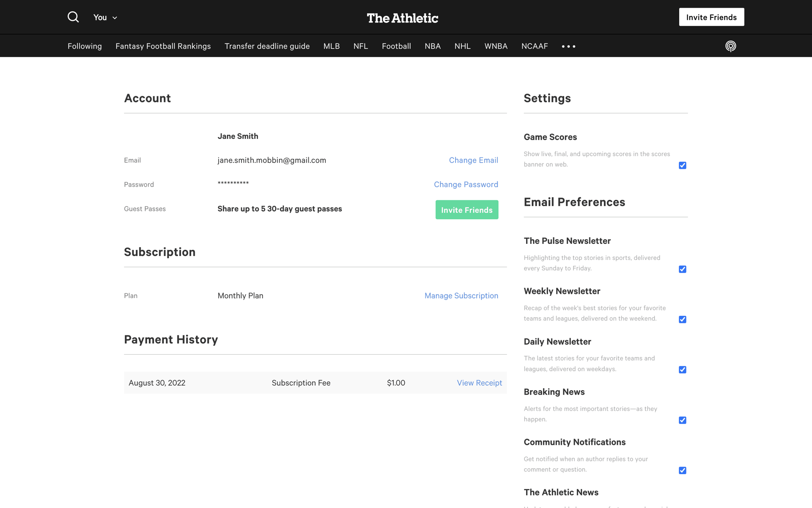
Task: Toggle Weekly Newsletter checkbox
Action: click(x=682, y=320)
